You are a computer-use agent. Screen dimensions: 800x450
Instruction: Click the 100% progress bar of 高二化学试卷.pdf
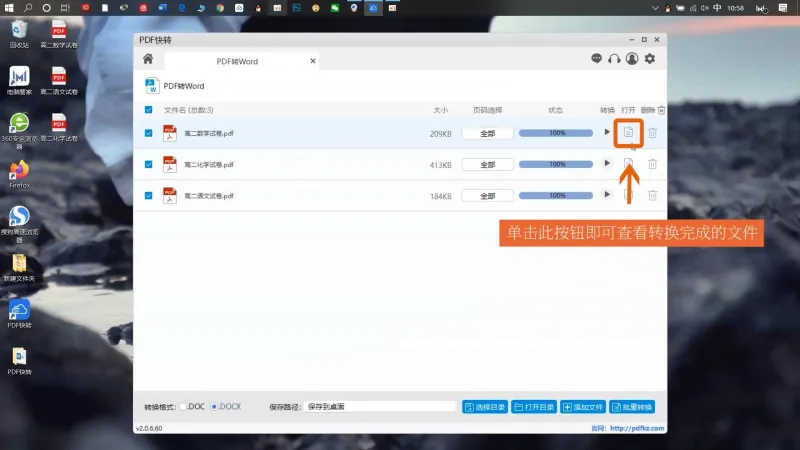pyautogui.click(x=556, y=164)
